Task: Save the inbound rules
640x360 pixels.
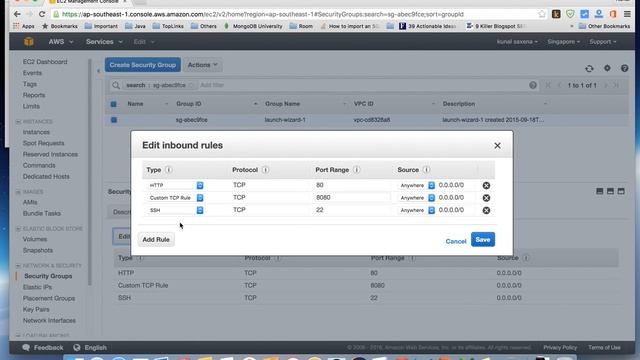Action: tap(483, 240)
